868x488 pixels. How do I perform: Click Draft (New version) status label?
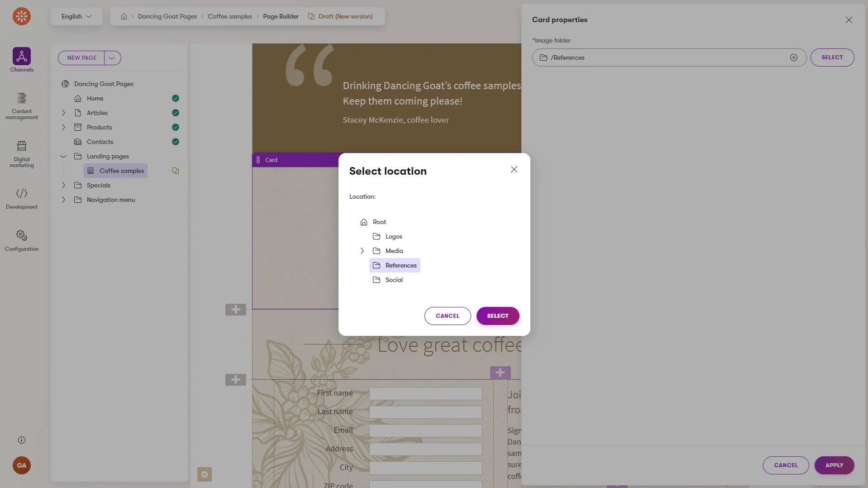346,16
